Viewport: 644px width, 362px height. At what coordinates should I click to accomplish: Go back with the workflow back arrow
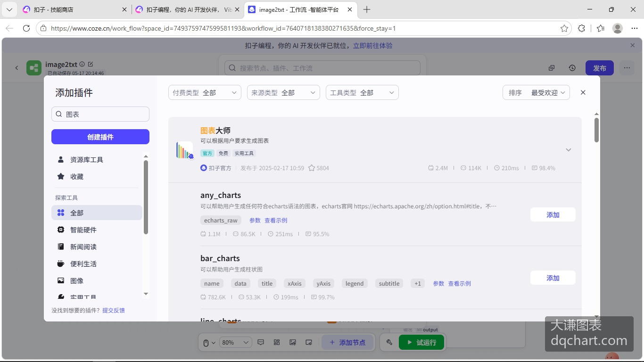[17, 68]
